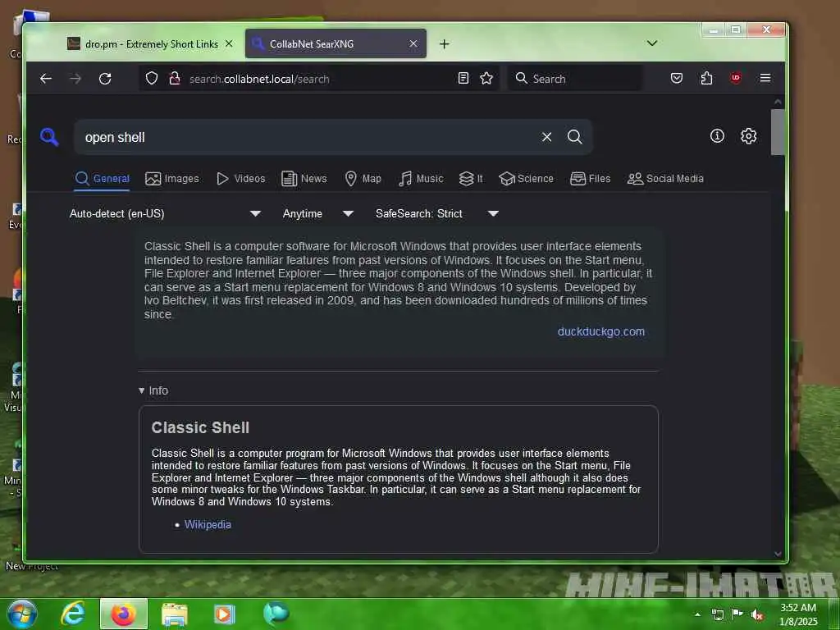
Task: Open the Anytime time range dropdown
Action: pos(318,213)
